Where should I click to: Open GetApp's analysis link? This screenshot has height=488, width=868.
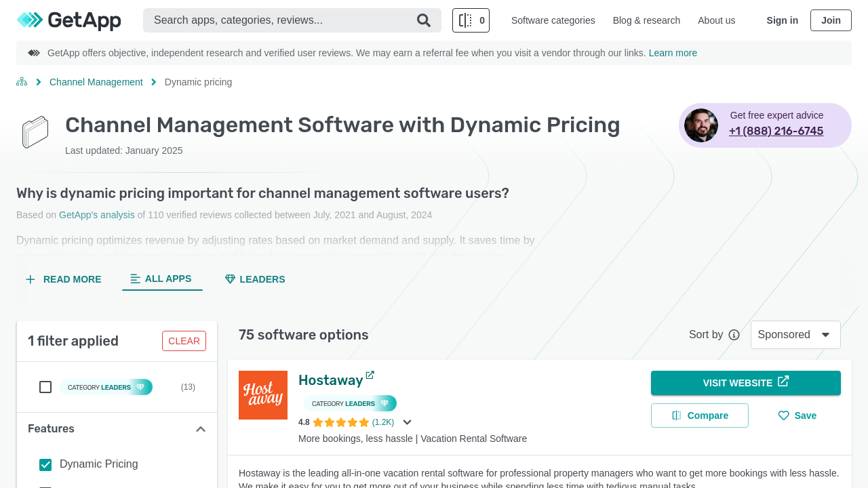click(x=97, y=215)
